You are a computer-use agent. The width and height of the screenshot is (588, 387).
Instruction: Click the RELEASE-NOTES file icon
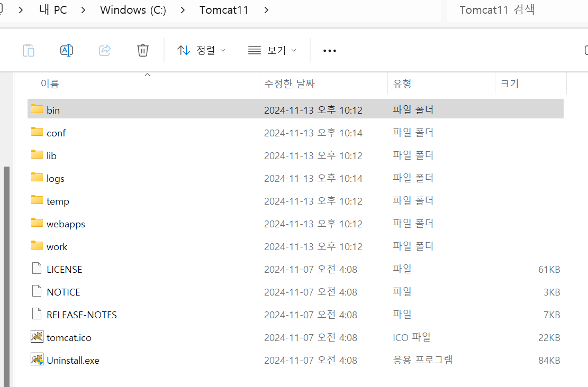[37, 314]
